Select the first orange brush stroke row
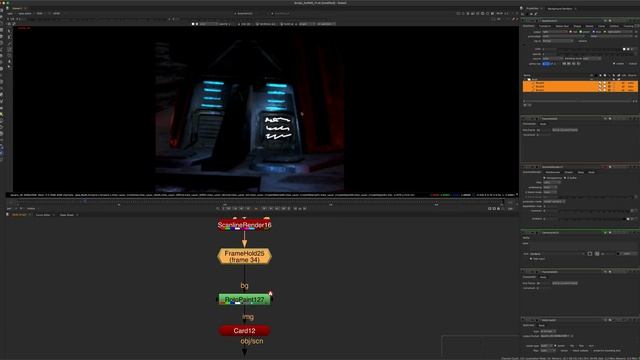The width and height of the screenshot is (640, 360). coord(580,83)
